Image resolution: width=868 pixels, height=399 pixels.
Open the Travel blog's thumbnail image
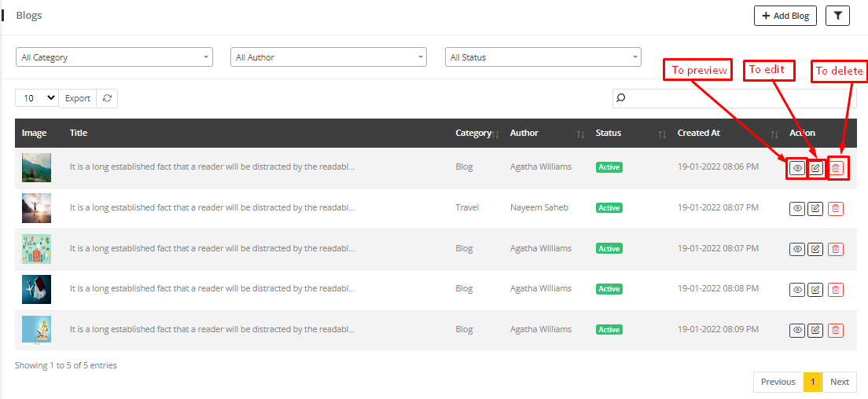pyautogui.click(x=36, y=208)
